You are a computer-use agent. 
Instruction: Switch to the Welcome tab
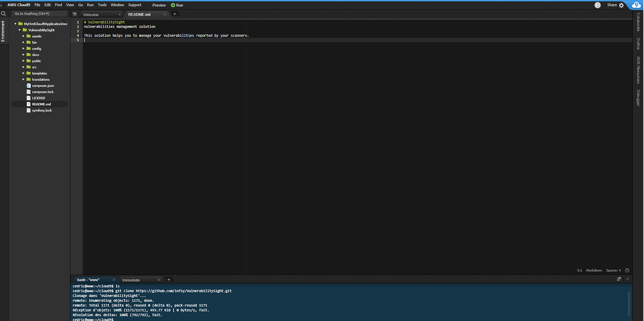pos(101,14)
